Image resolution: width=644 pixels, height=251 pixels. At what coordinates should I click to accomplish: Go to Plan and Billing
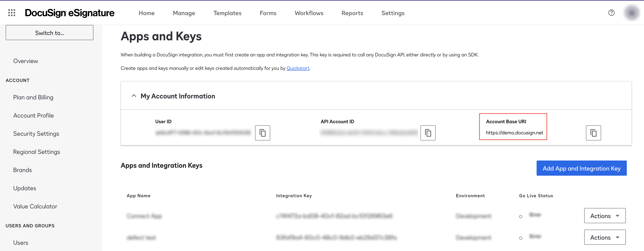point(33,97)
